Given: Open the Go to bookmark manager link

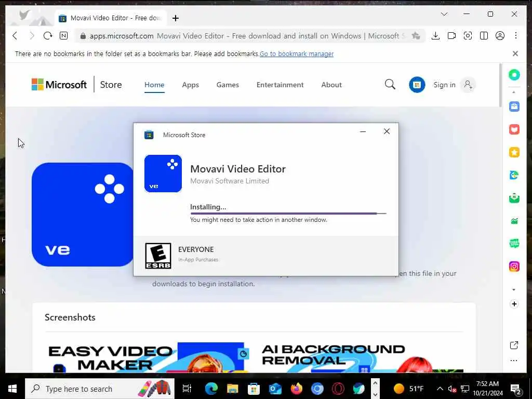Looking at the screenshot, I should 297,54.
